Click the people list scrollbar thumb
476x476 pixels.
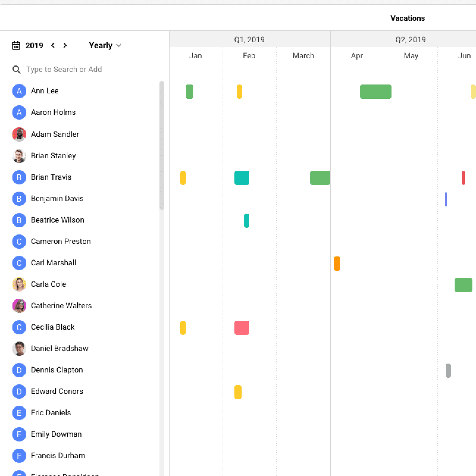tap(162, 145)
